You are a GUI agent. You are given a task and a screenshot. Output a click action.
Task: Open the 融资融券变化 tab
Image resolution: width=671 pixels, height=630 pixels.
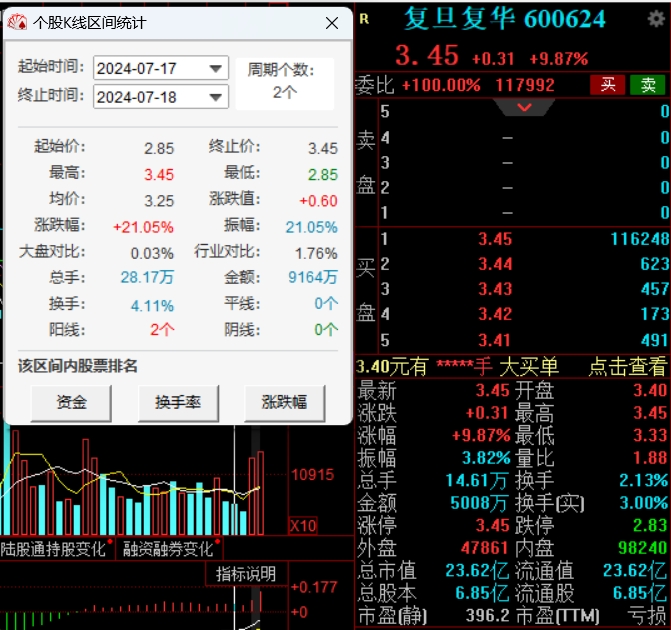point(168,549)
